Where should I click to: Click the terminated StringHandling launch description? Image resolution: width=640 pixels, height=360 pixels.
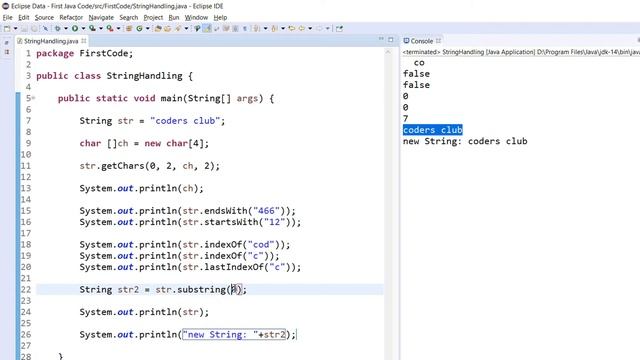coord(521,52)
